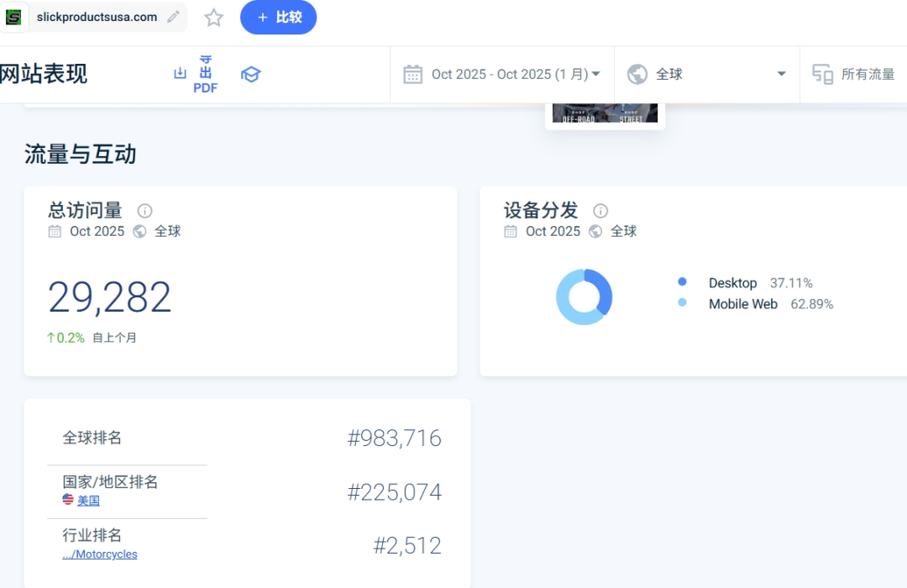This screenshot has width=907, height=588.
Task: Click the #983,716 global rank value
Action: [394, 438]
